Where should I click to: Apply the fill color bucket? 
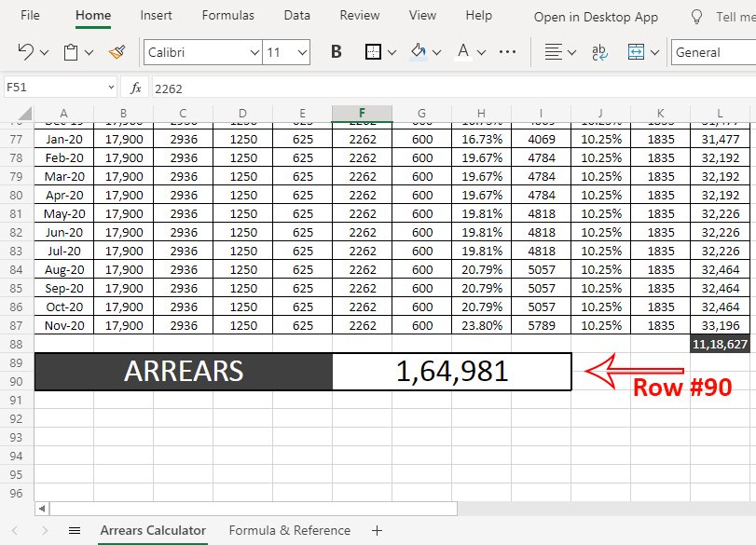[x=419, y=52]
